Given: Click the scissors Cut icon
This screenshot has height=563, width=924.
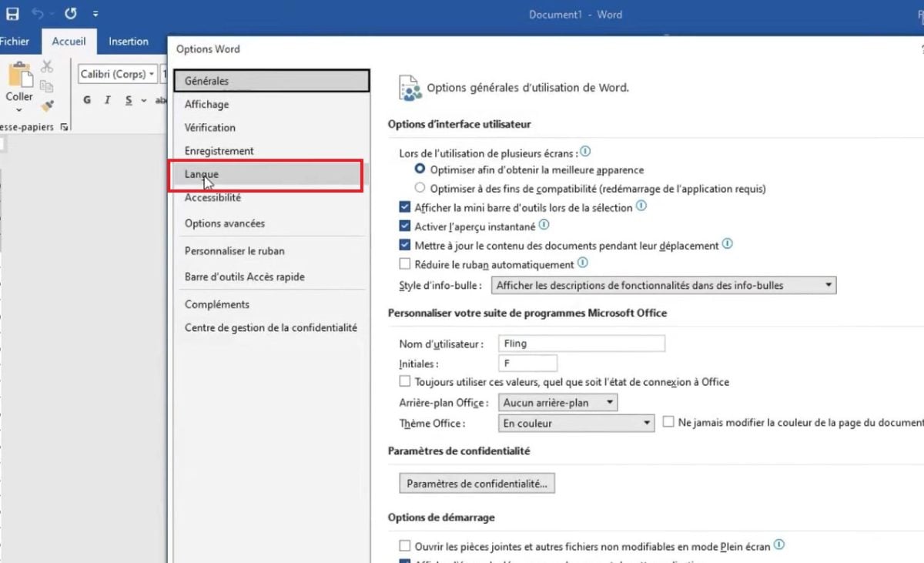Looking at the screenshot, I should tap(47, 67).
